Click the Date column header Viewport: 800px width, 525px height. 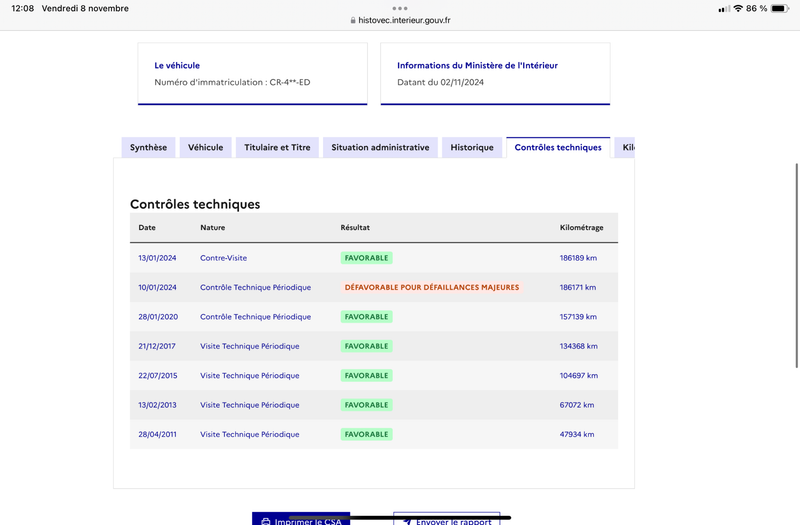(x=147, y=228)
